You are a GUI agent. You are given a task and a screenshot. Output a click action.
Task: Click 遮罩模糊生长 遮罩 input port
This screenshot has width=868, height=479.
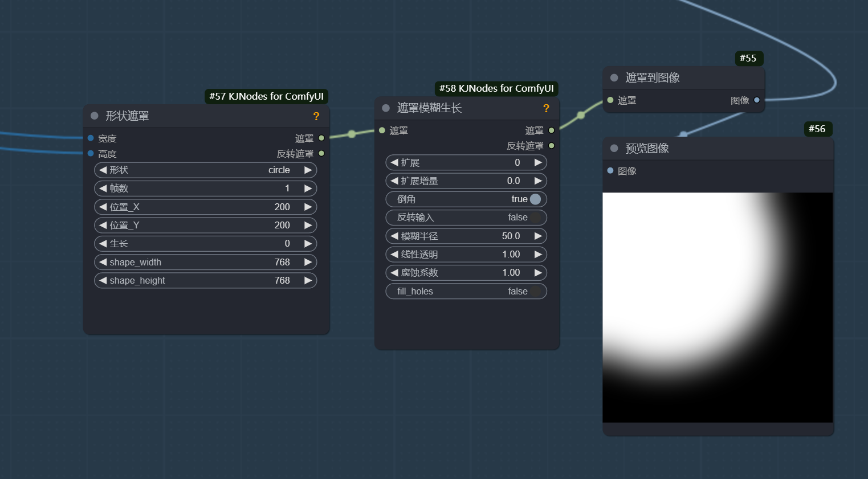382,130
